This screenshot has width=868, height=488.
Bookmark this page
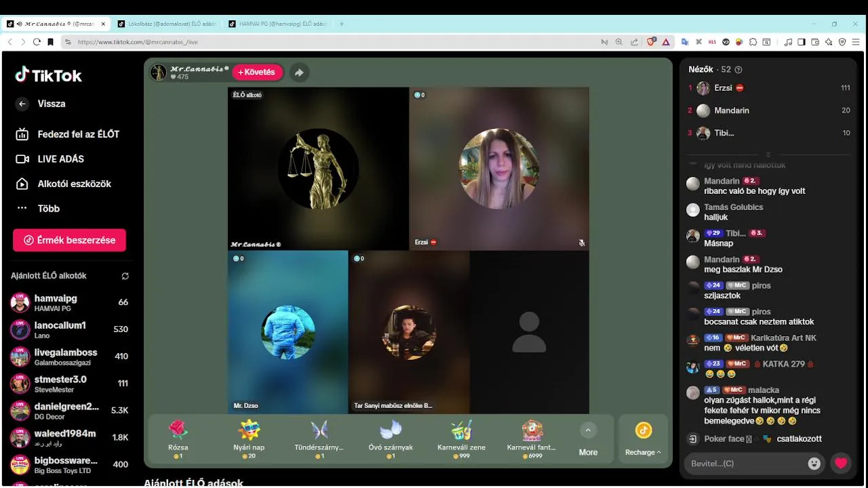point(50,42)
